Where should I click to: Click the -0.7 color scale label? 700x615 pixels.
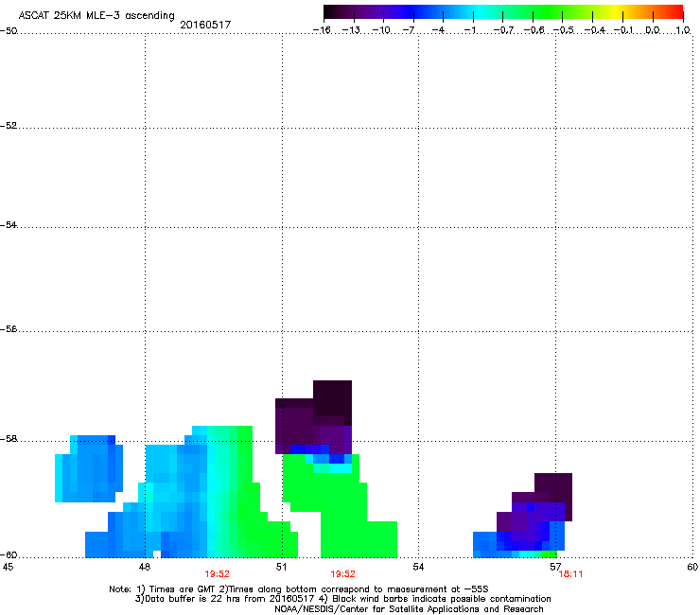503,30
